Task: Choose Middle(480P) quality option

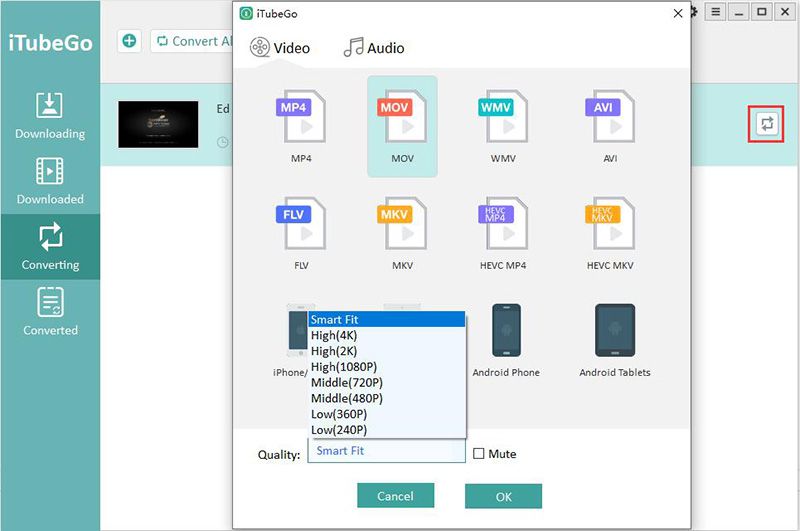Action: [387, 398]
